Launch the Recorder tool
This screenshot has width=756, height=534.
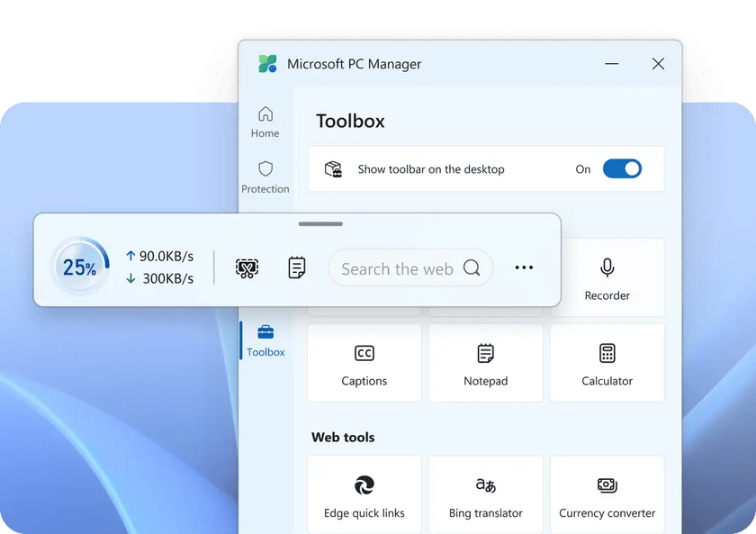click(x=607, y=277)
